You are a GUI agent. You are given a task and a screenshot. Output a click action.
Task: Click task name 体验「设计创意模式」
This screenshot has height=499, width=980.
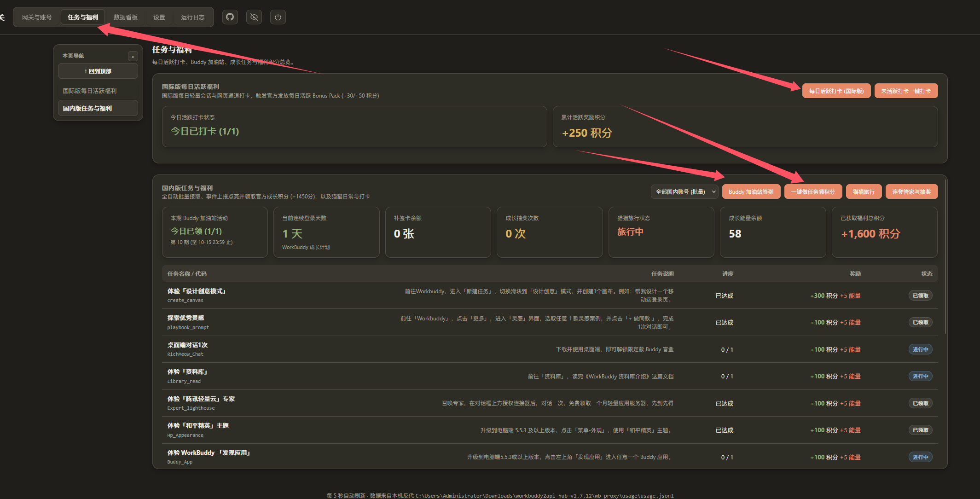tap(197, 291)
